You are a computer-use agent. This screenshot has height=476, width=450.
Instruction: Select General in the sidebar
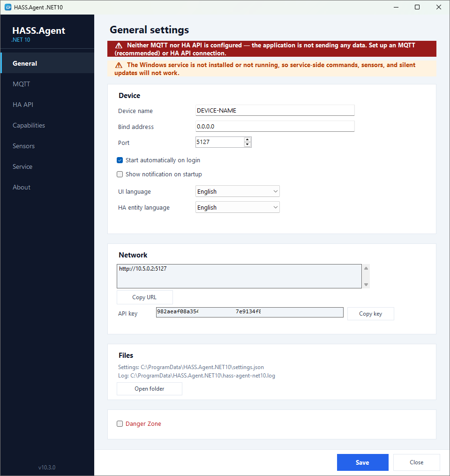pyautogui.click(x=47, y=63)
